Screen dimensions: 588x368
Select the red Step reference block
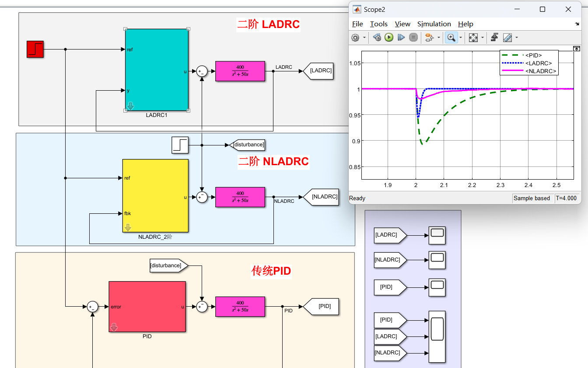point(35,49)
